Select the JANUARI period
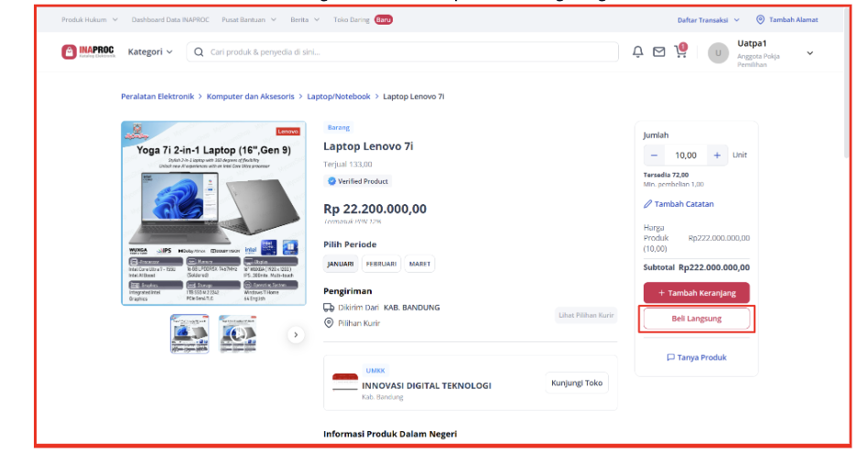Viewport: 868px width, 454px height. [340, 265]
